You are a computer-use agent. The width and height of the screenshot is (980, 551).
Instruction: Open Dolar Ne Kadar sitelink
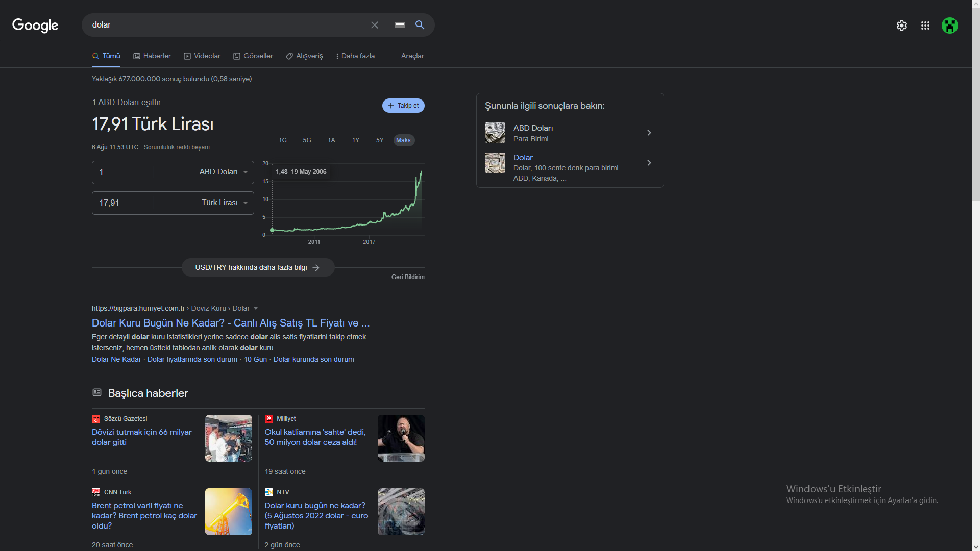tap(116, 360)
